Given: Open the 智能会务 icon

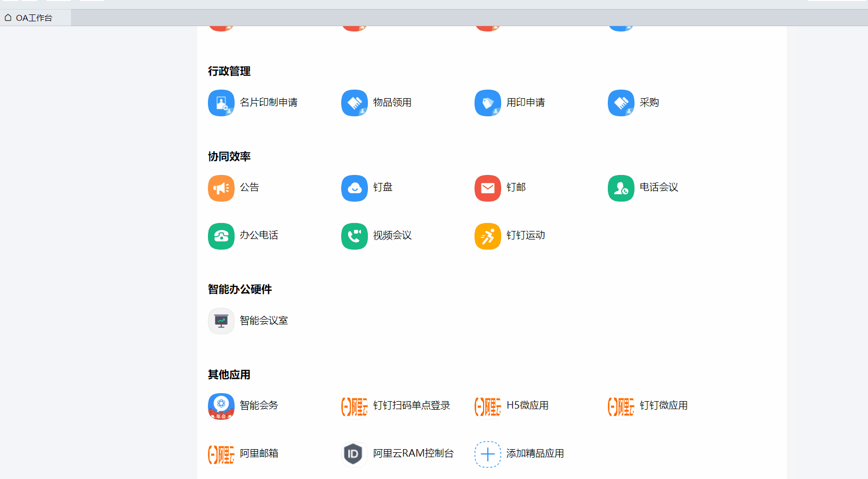Looking at the screenshot, I should [221, 406].
